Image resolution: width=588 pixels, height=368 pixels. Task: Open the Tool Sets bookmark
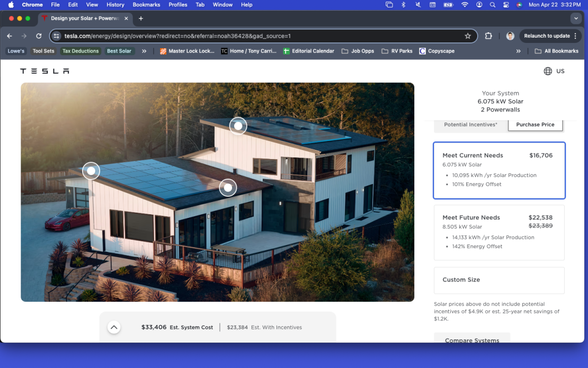[x=43, y=51]
